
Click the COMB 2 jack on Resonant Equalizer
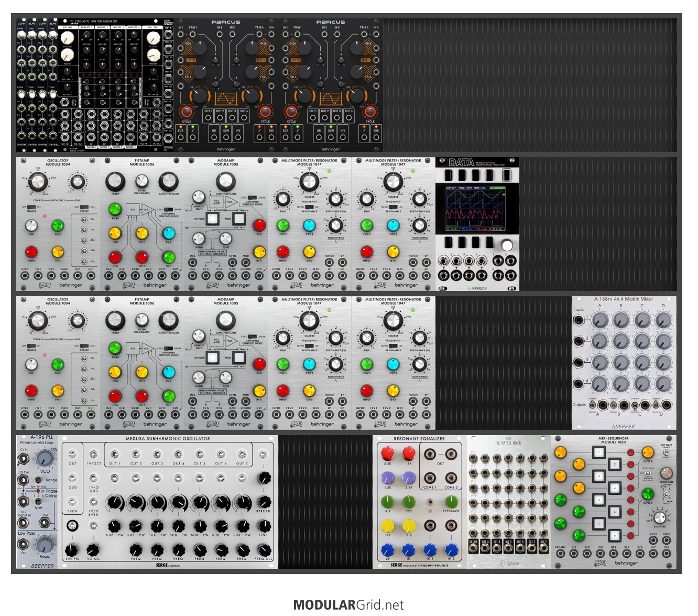(x=451, y=478)
